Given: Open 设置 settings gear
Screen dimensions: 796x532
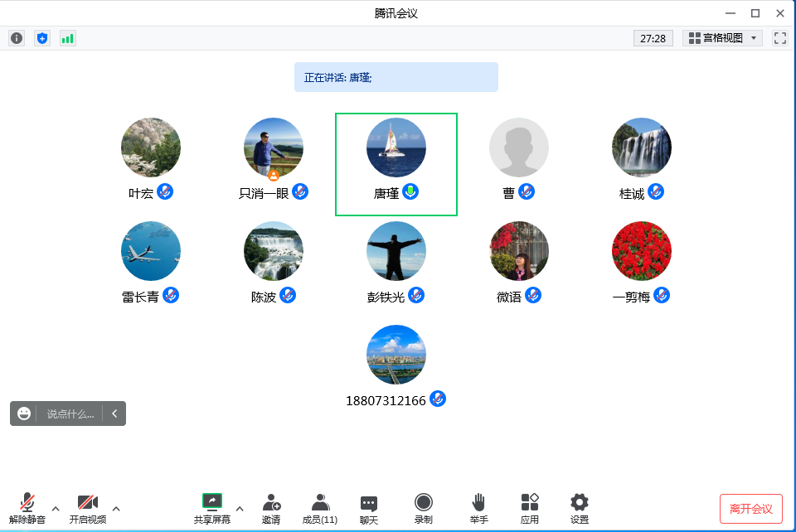Looking at the screenshot, I should 580,509.
